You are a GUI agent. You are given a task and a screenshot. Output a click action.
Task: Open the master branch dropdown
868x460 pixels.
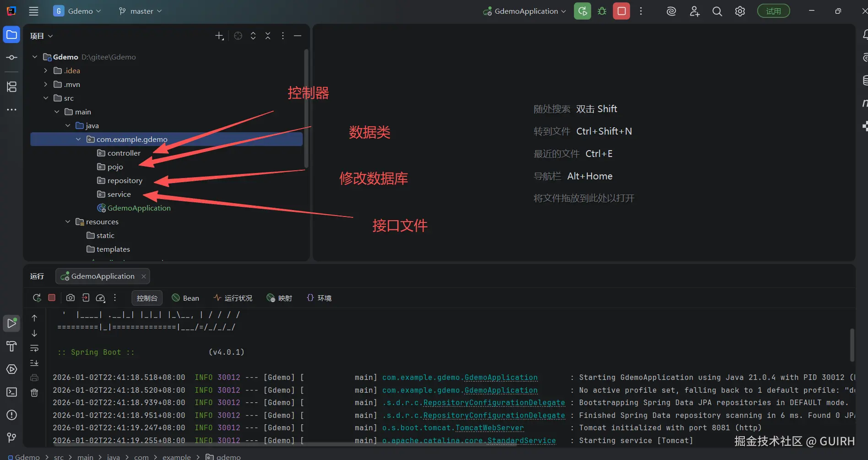tap(141, 11)
